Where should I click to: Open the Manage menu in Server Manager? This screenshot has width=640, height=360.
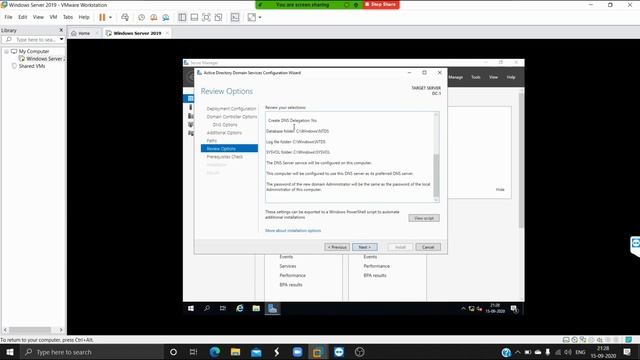point(456,77)
